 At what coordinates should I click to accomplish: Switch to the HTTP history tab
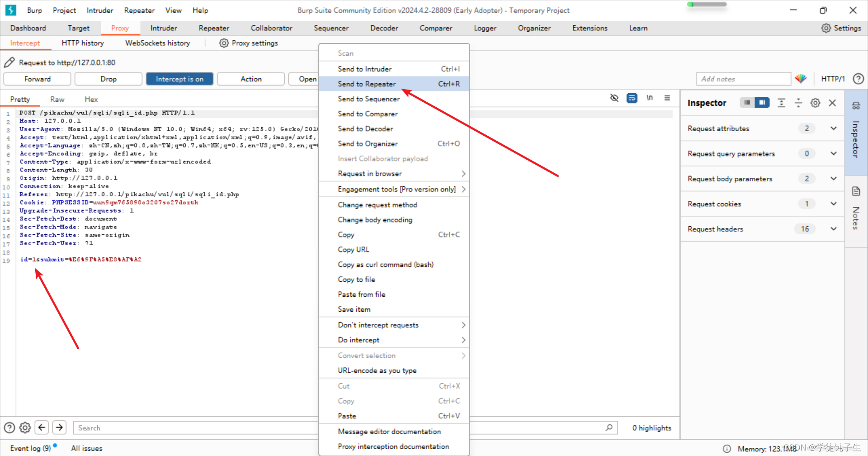click(x=83, y=43)
